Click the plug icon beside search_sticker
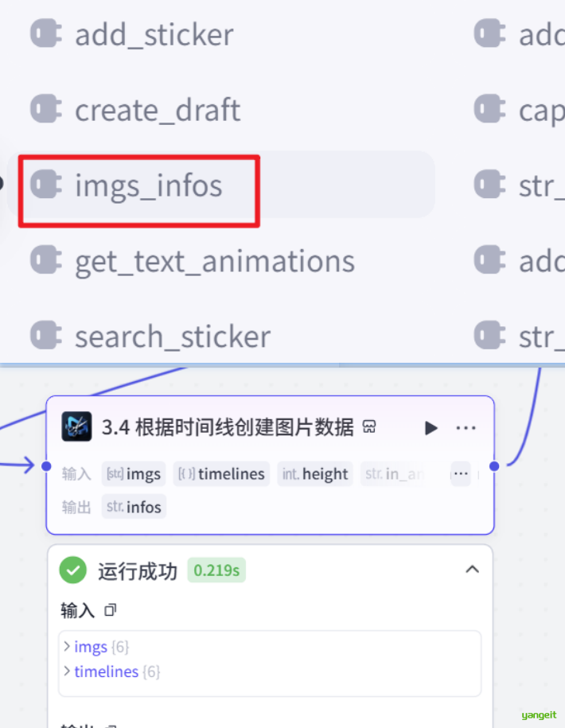 pos(46,336)
